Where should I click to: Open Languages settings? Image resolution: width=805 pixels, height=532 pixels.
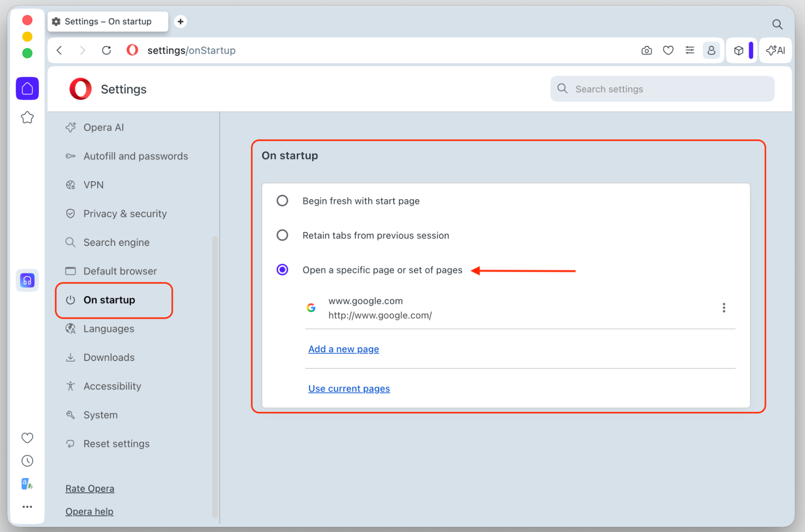(99, 329)
